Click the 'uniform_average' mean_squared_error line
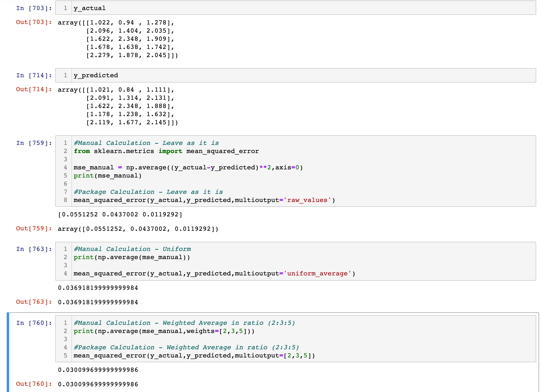The height and width of the screenshot is (392, 541). 214,273
